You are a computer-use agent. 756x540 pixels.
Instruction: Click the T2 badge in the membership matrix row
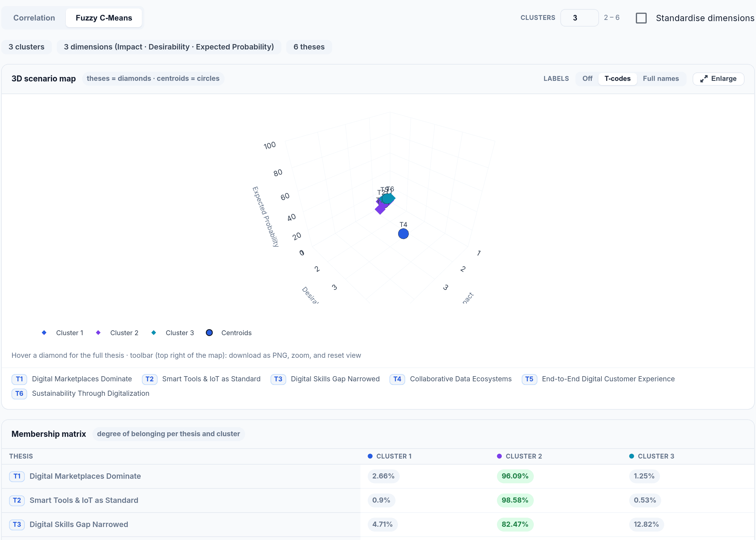17,500
